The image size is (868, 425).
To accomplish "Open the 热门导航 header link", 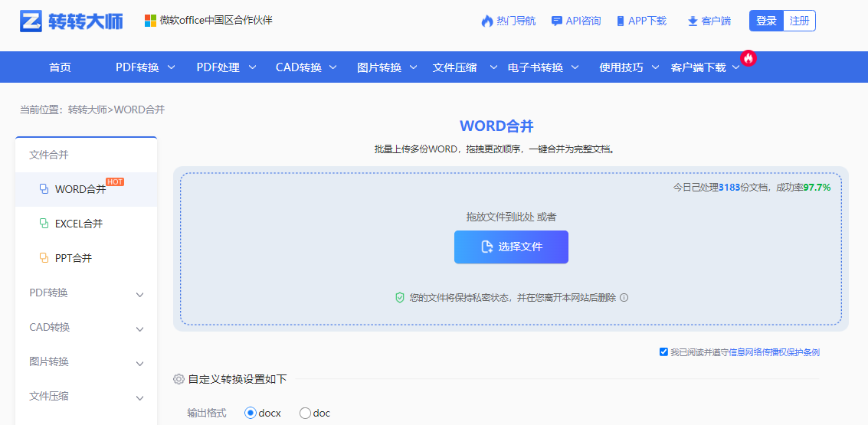I will 516,21.
